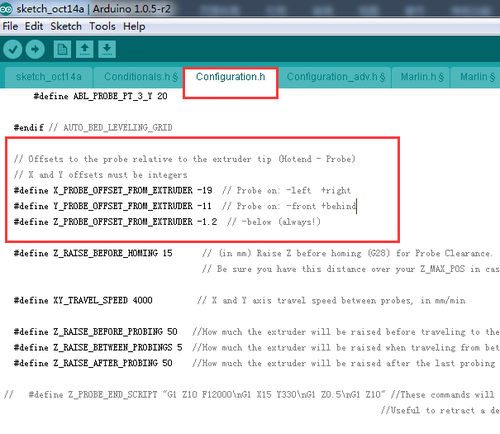Image resolution: width=500 pixels, height=434 pixels.
Task: Open the Tools menu
Action: (102, 26)
